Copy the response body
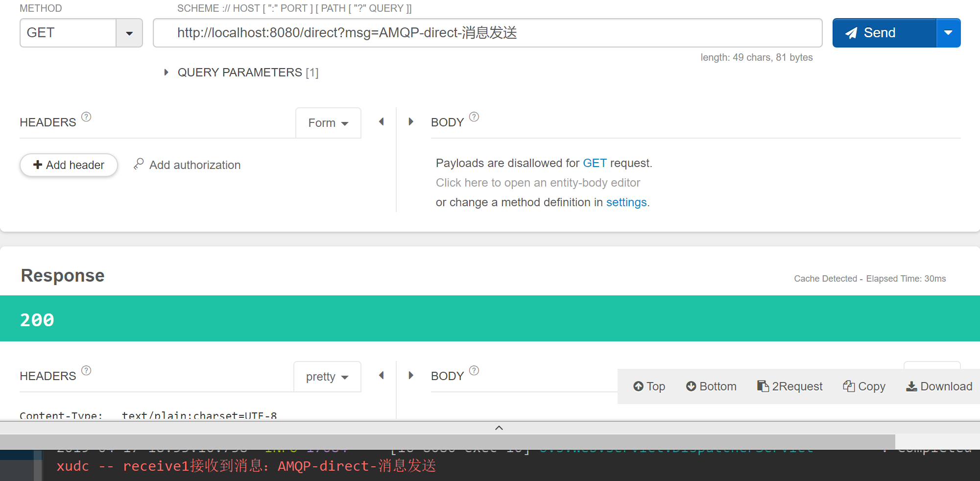Image resolution: width=980 pixels, height=481 pixels. coord(863,386)
